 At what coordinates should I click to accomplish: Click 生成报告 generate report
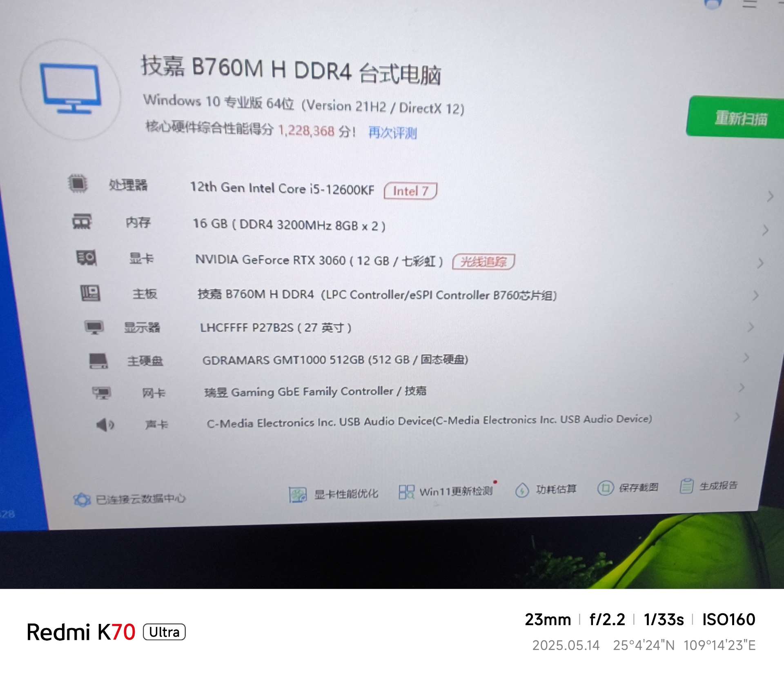tap(709, 486)
